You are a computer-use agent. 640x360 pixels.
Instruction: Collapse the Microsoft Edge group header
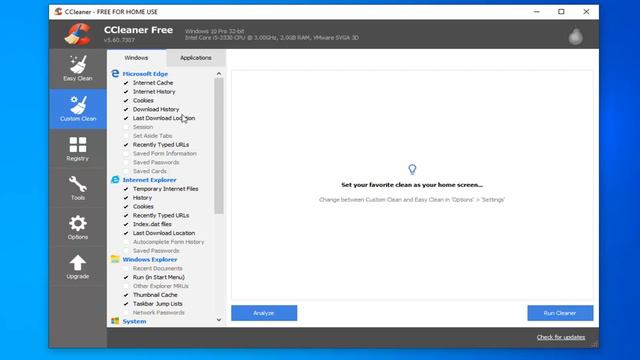pos(145,74)
